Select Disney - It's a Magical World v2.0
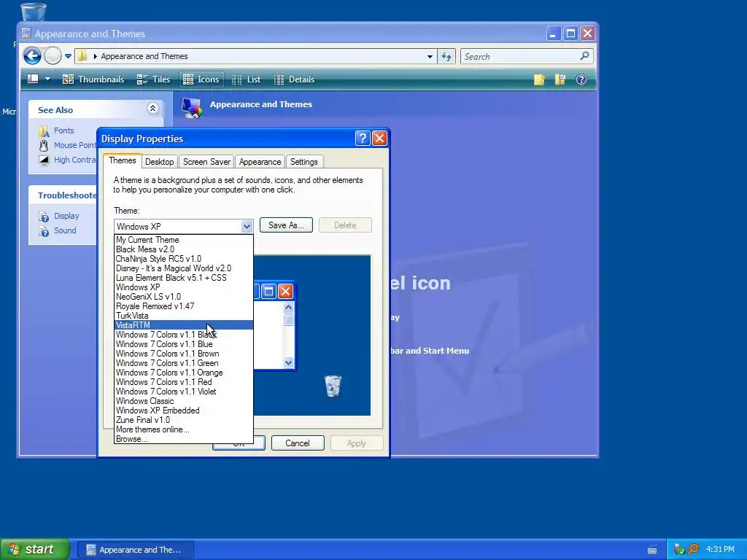The height and width of the screenshot is (560, 747). tap(184, 268)
